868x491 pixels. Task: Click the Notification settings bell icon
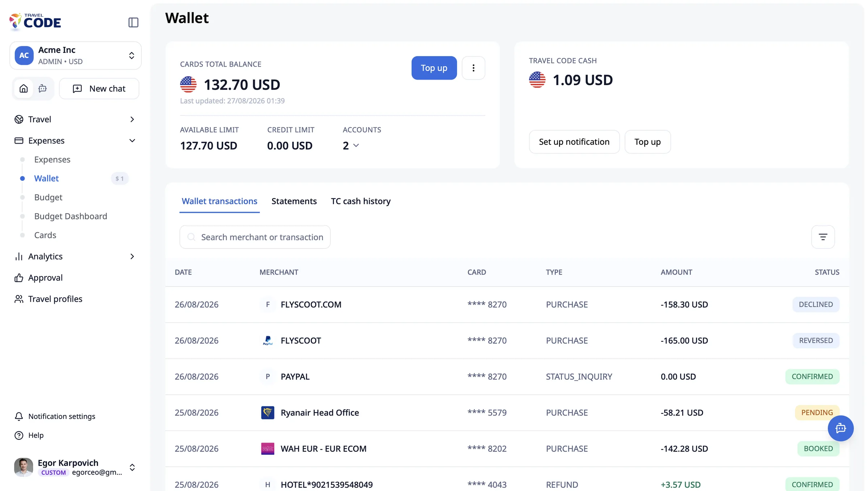[19, 416]
